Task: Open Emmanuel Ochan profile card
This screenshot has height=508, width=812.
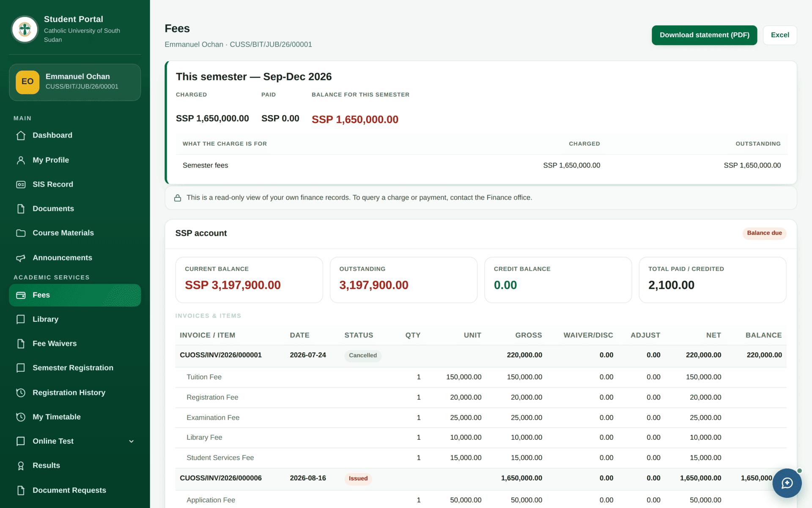Action: click(x=75, y=82)
